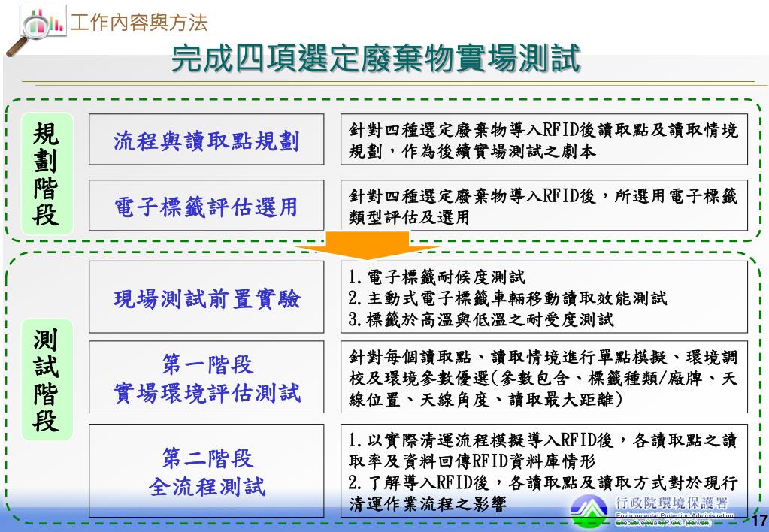Click the orange downward arrow
769x532 pixels.
367,246
